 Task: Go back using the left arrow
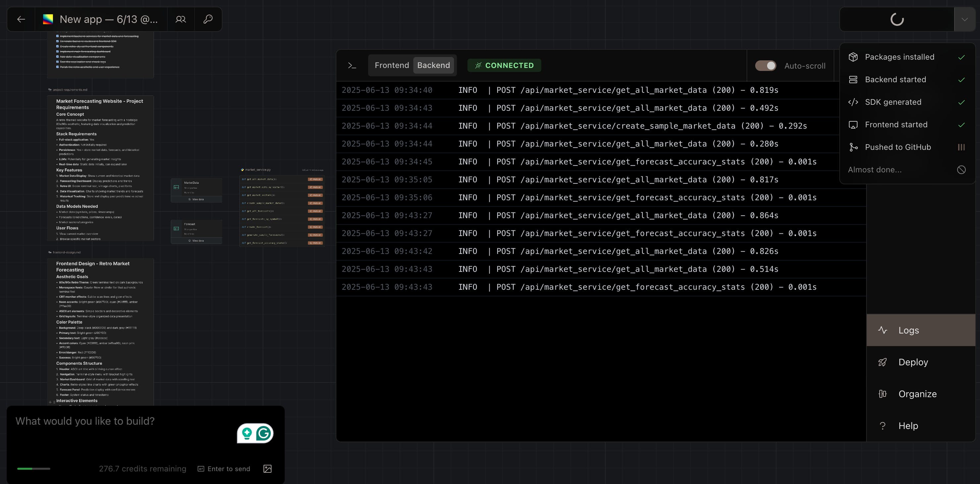[21, 19]
